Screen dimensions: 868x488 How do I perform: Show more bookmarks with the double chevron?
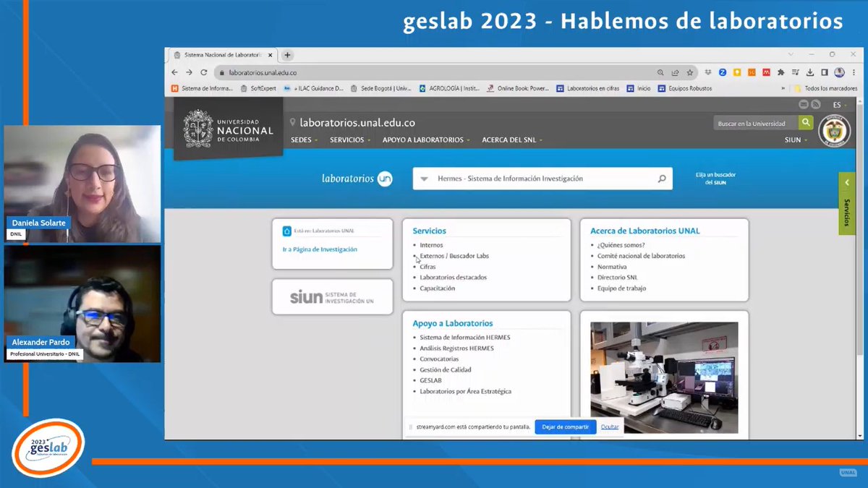point(783,88)
